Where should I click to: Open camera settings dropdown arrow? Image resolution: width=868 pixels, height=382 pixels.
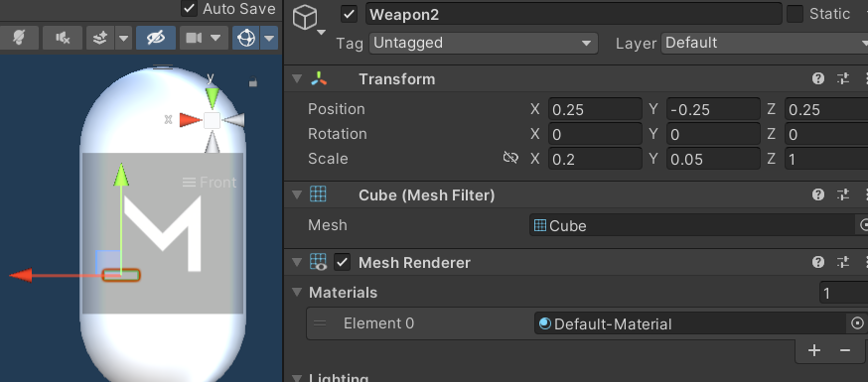tap(216, 38)
